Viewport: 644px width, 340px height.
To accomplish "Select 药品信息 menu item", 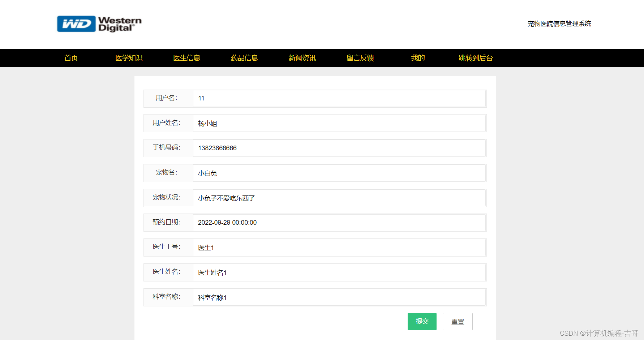I will (245, 58).
